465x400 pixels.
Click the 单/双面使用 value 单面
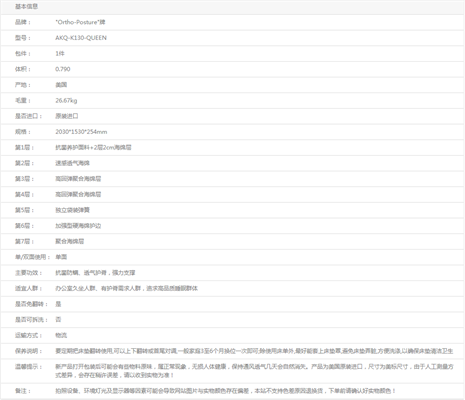click(x=61, y=257)
